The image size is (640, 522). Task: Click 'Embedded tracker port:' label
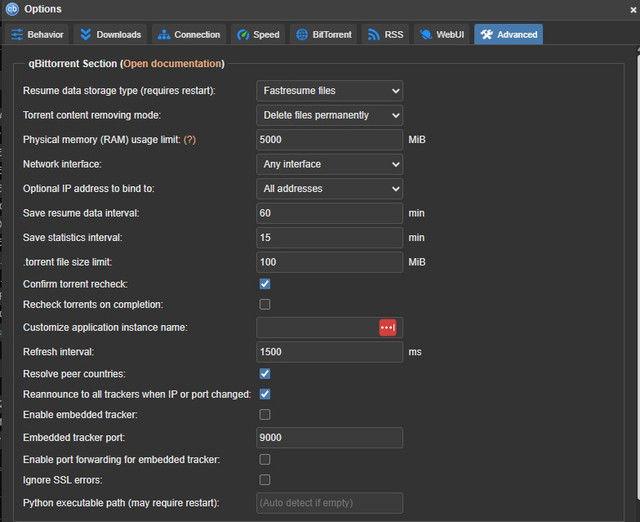tap(74, 438)
